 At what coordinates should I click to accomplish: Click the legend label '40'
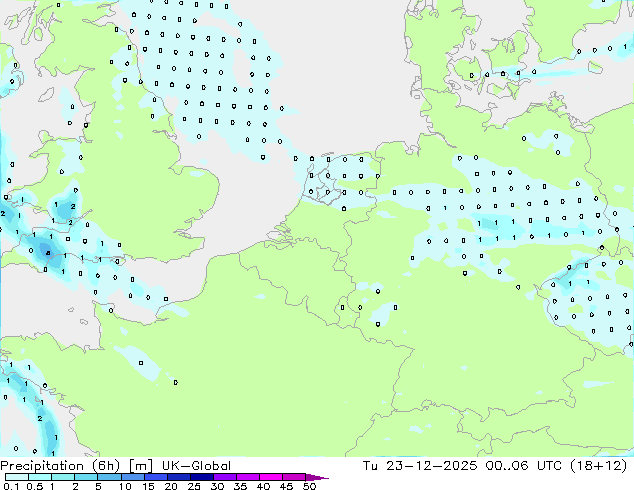(263, 486)
